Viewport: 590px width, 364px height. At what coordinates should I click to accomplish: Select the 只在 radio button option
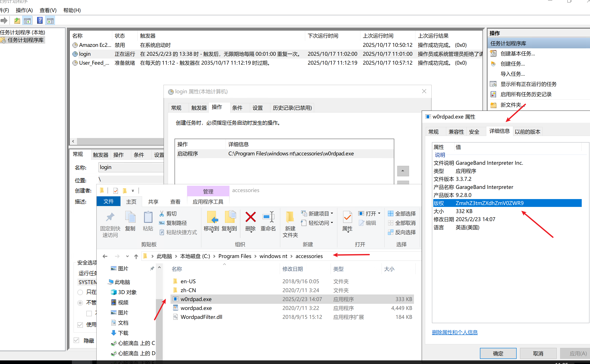80,292
